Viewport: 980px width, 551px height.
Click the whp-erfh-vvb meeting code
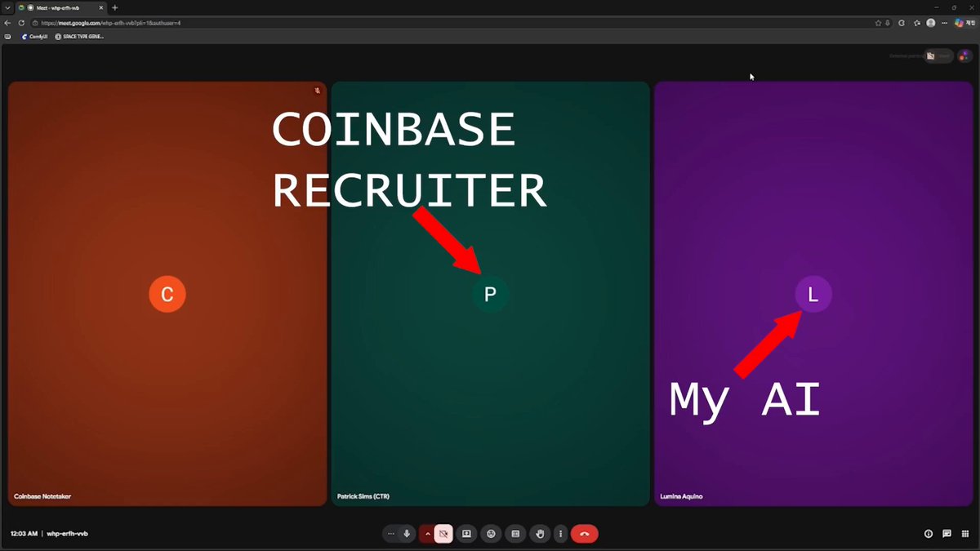(x=67, y=534)
